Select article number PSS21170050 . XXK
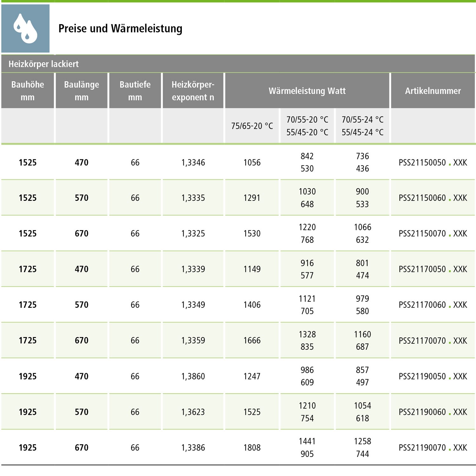Viewport: 476px width, 476px height. click(433, 269)
